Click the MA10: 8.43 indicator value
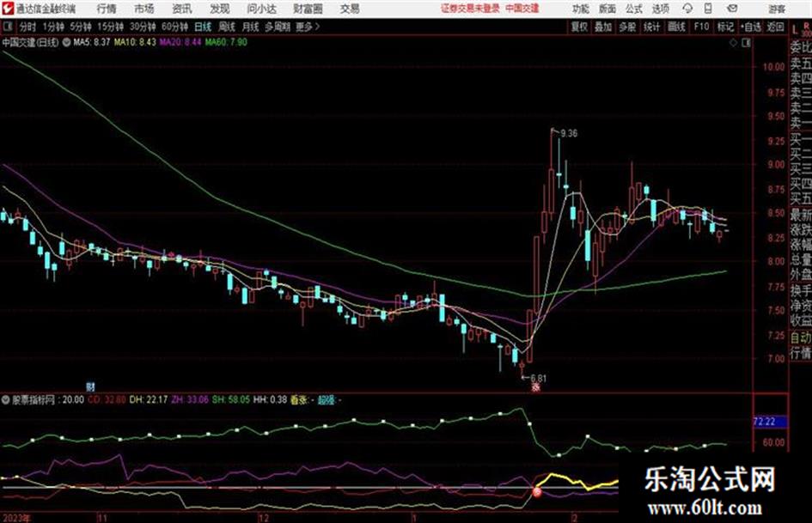Screen dimensions: 812x523 [x=135, y=42]
